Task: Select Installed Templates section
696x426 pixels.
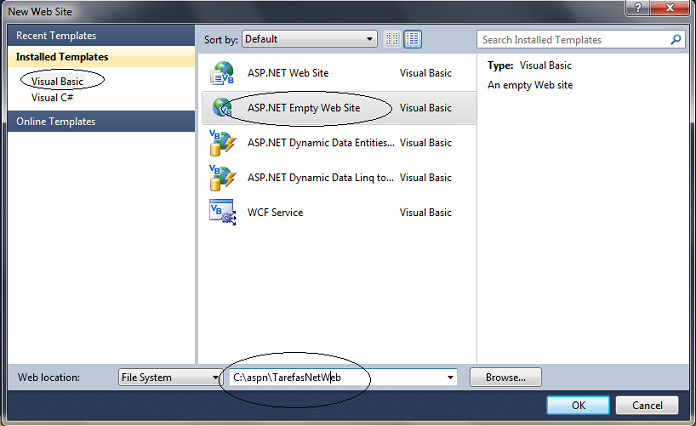Action: [101, 57]
